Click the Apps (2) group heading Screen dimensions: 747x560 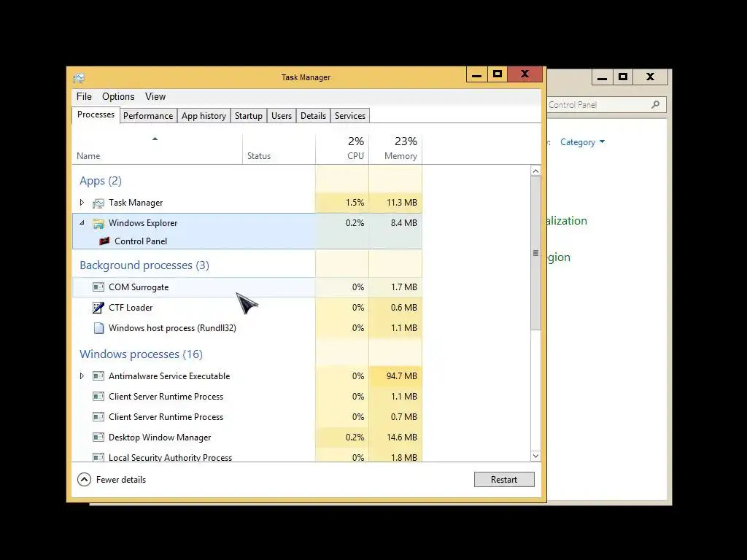point(101,181)
